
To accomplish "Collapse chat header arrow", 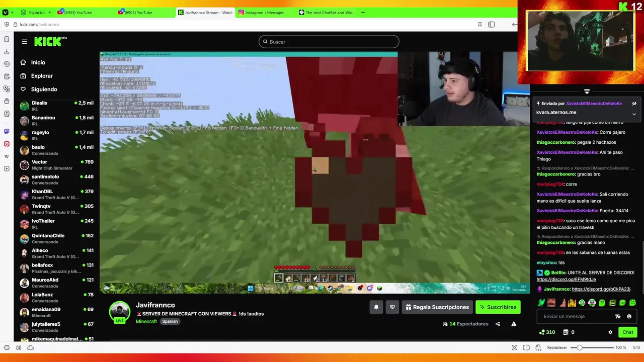I will [x=587, y=91].
